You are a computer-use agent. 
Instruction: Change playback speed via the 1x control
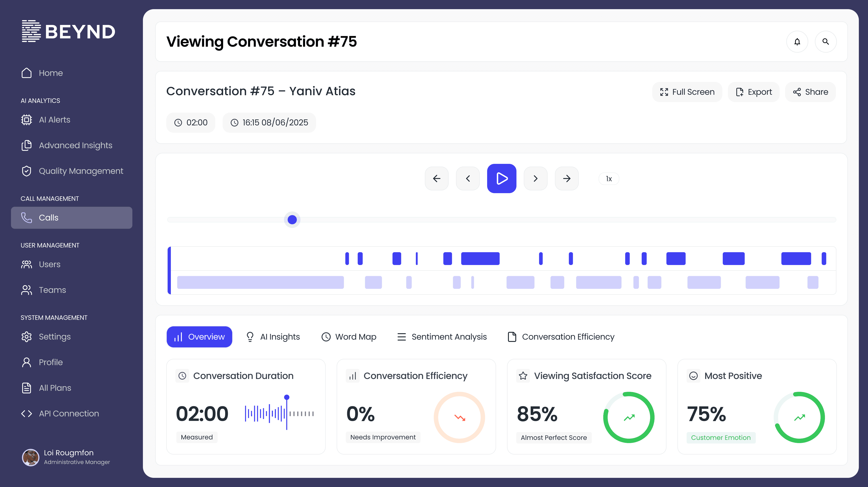[609, 179]
